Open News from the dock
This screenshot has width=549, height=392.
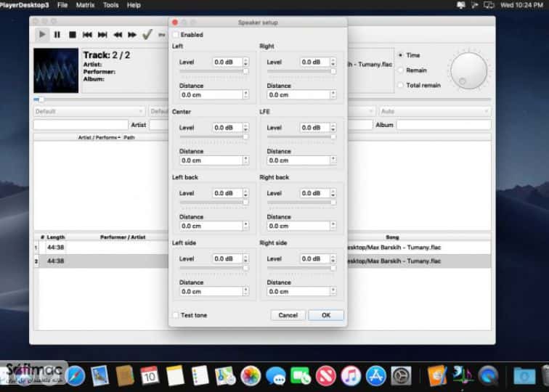pyautogui.click(x=325, y=376)
